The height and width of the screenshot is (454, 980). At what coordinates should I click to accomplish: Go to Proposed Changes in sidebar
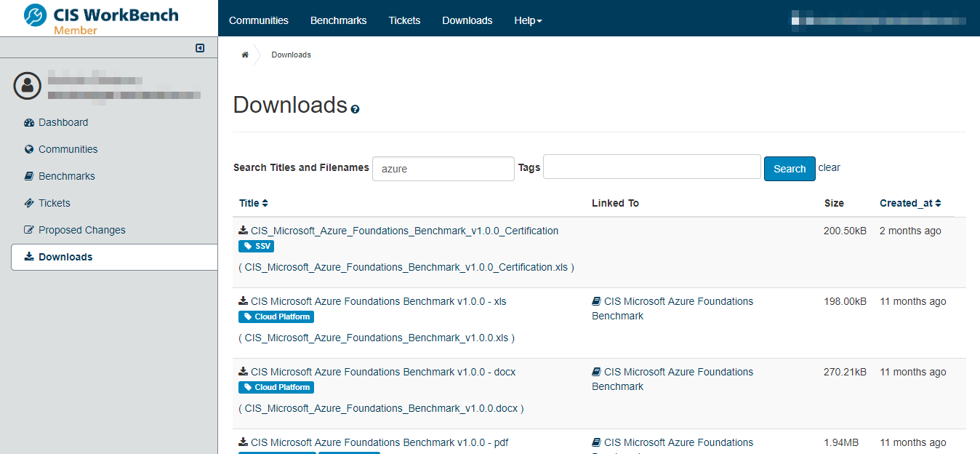point(82,230)
